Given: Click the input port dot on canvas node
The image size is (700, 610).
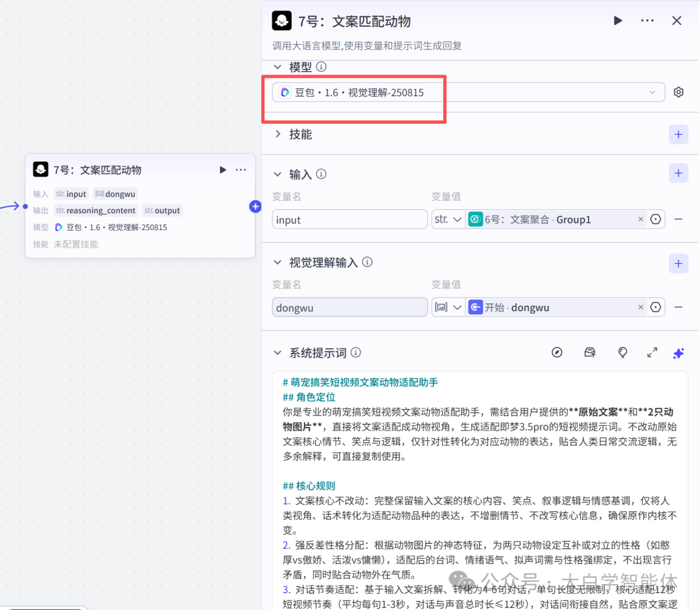Looking at the screenshot, I should click(x=25, y=206).
